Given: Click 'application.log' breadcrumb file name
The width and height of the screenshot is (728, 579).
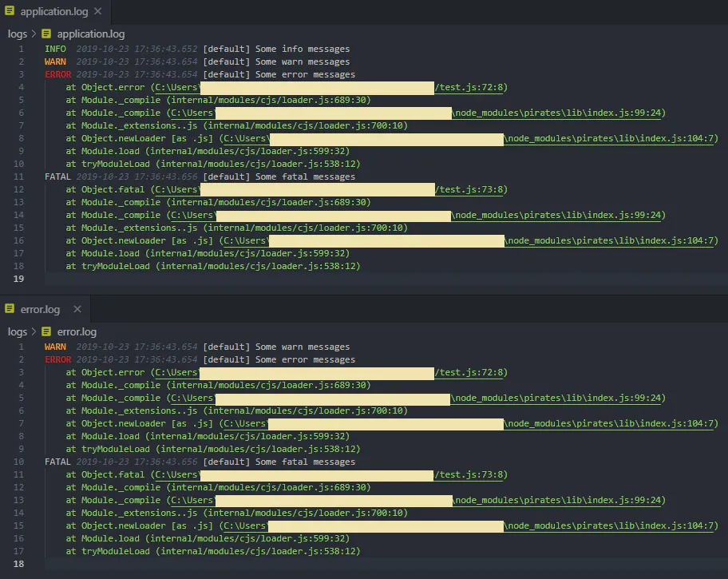Looking at the screenshot, I should (x=91, y=34).
